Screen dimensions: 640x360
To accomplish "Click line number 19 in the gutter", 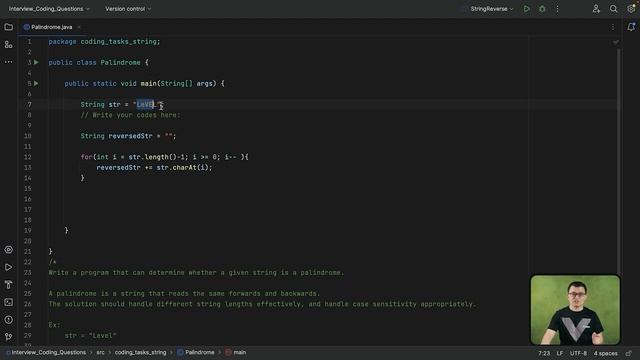I will point(27,231).
